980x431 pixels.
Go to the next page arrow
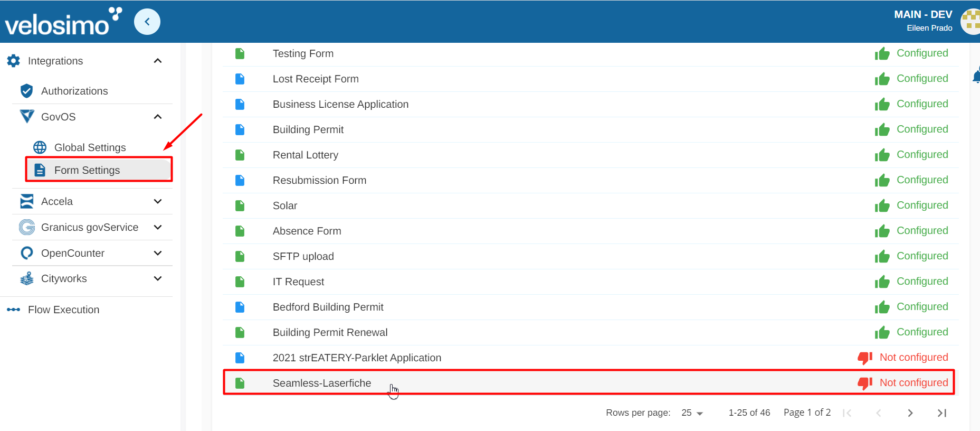coord(910,413)
